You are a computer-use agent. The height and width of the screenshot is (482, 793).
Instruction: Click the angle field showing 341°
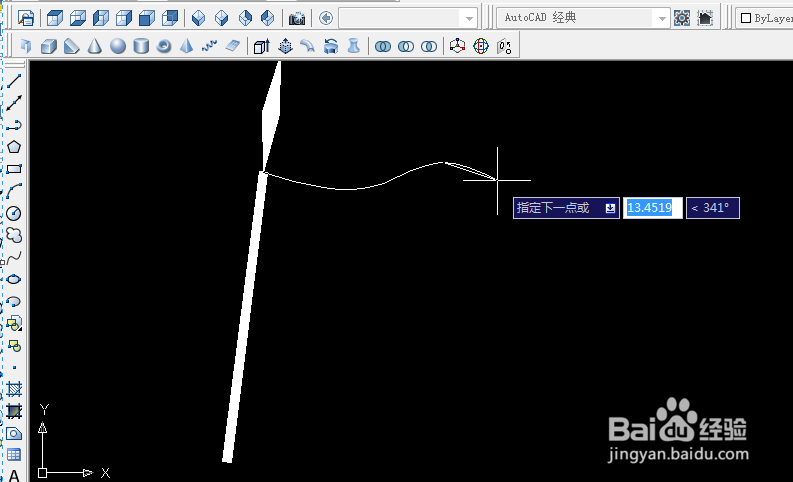point(713,208)
